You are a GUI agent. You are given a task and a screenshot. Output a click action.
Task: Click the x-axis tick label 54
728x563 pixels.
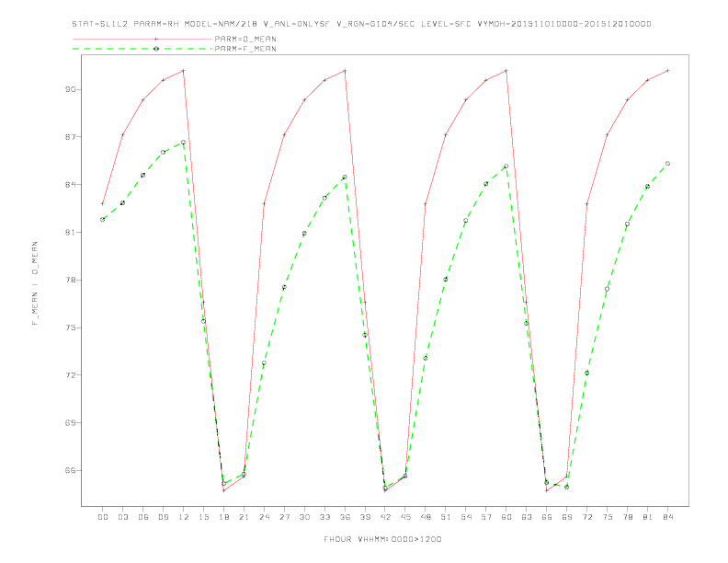point(466,517)
